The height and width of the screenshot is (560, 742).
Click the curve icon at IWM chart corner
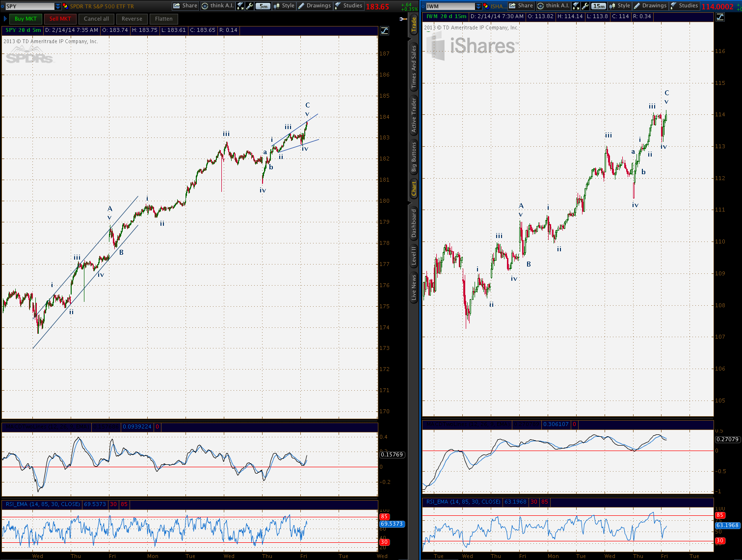720,17
